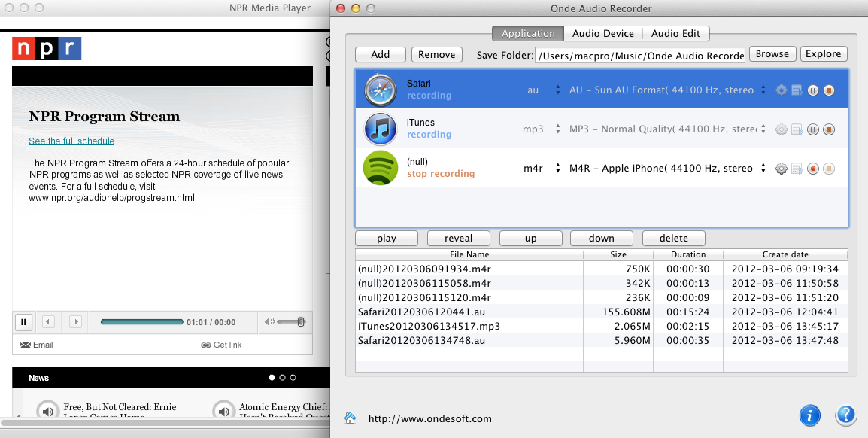Screen dimensions: 868x438
Task: Stop the iTunes recording
Action: click(x=828, y=129)
